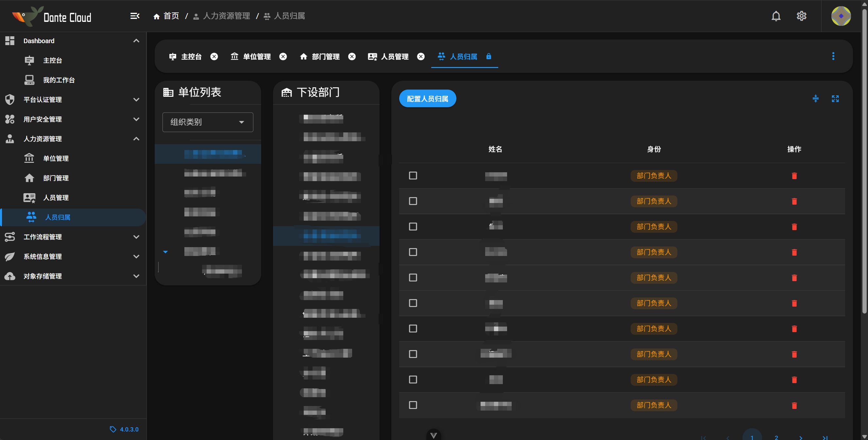Click the vertical page scrollbar

click(864, 162)
